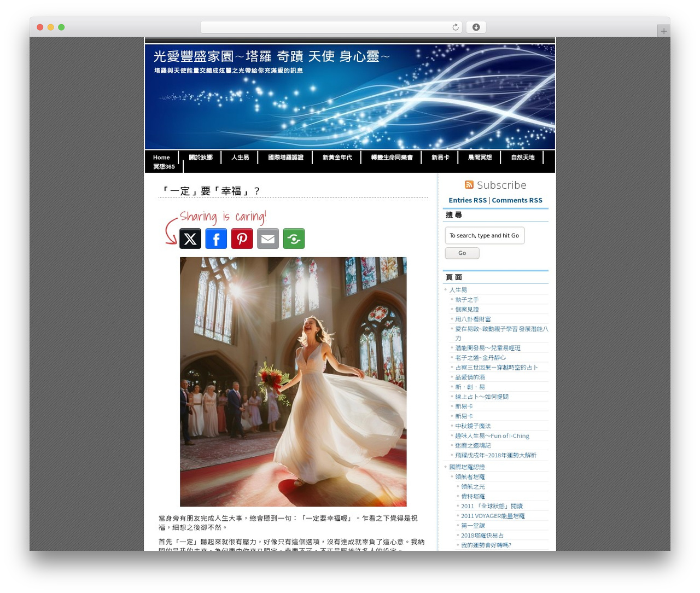Open the 2011「全球狀態」閱讀 page
The image size is (700, 593).
click(x=492, y=506)
